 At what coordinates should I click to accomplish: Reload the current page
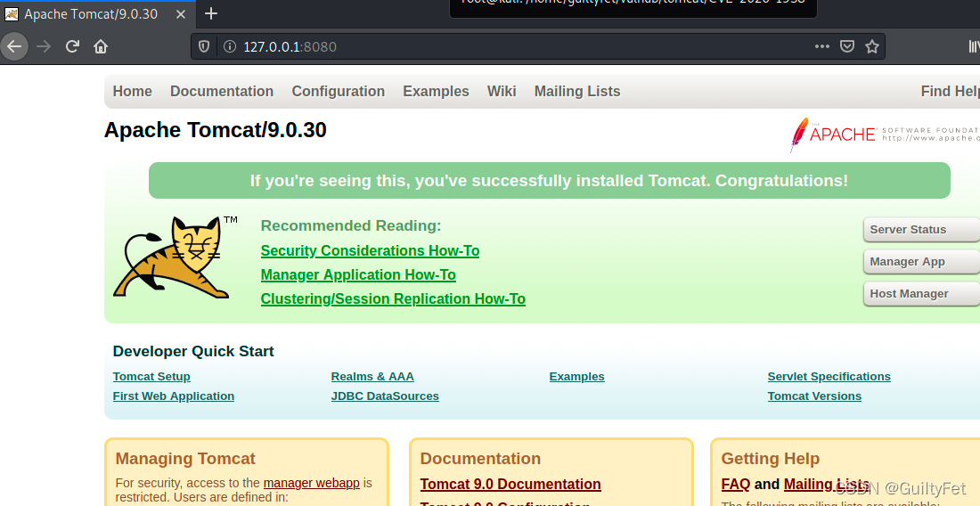click(72, 46)
